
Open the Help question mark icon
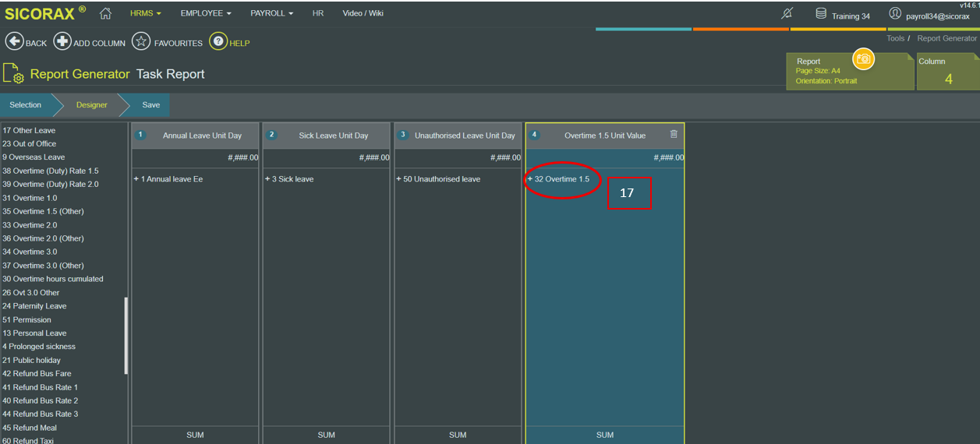pyautogui.click(x=218, y=42)
